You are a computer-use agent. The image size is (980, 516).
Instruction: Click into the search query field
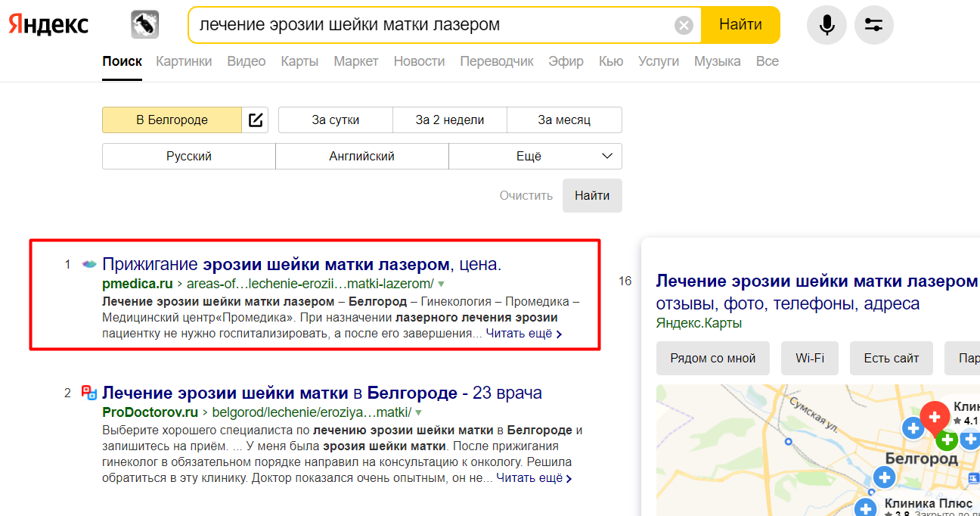(431, 25)
